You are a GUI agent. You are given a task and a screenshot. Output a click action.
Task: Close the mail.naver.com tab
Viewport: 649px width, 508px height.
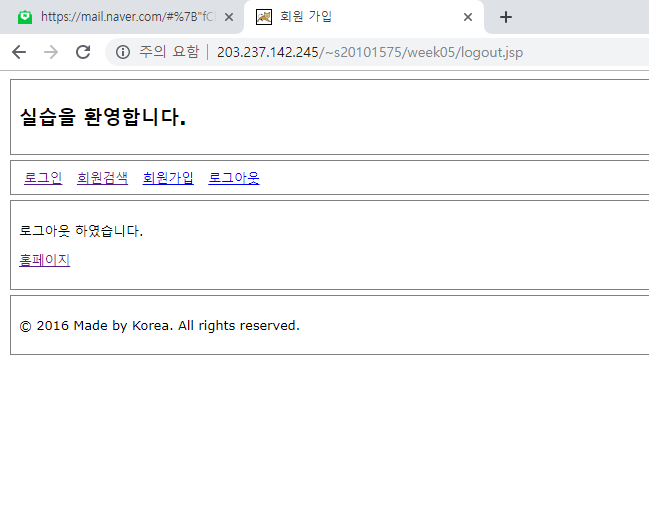click(229, 17)
